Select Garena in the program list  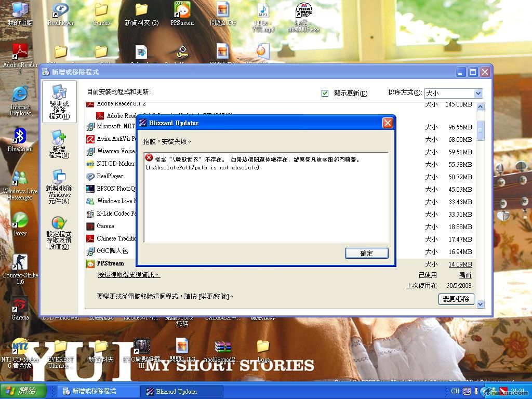(x=105, y=226)
